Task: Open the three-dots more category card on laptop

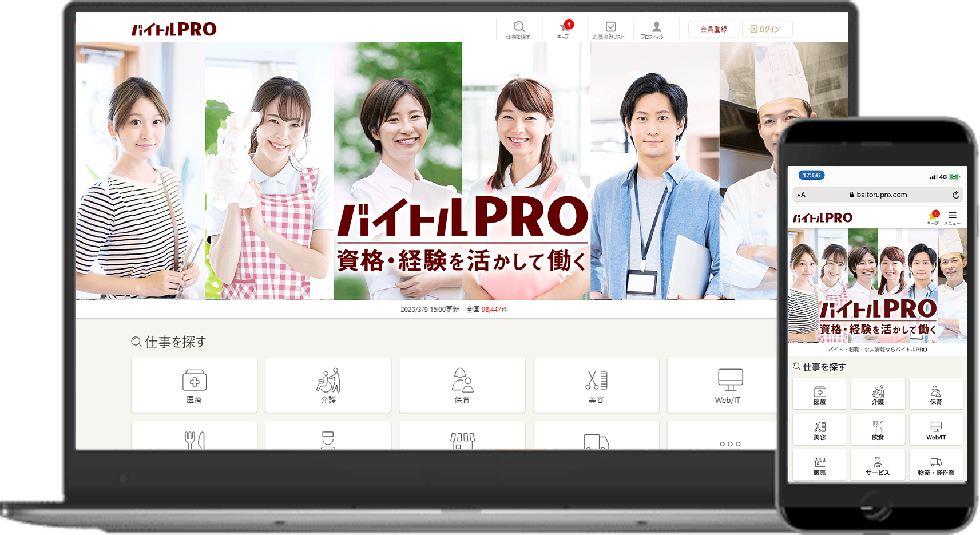Action: click(x=723, y=436)
